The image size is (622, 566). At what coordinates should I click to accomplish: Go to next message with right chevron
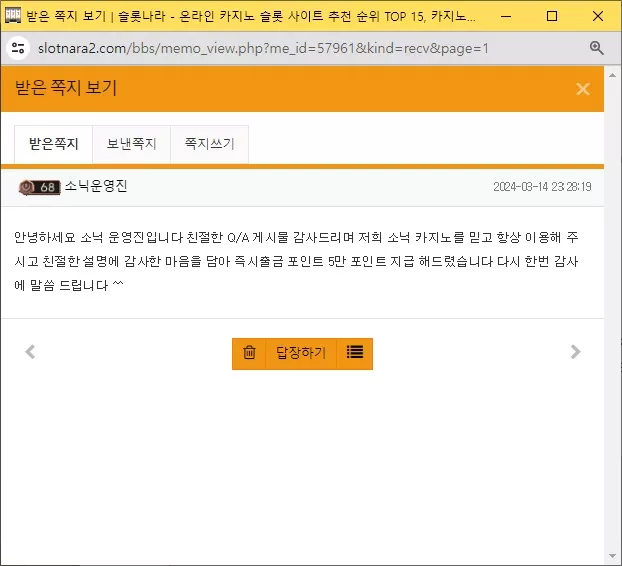[x=575, y=352]
